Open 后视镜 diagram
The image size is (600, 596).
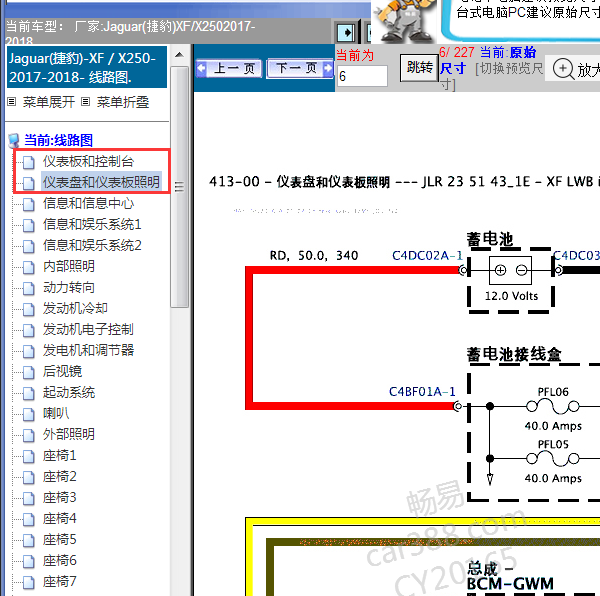(x=62, y=371)
